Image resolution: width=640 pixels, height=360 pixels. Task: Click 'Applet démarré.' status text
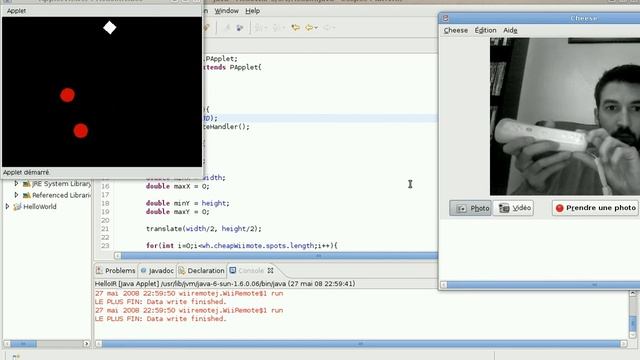[x=26, y=172]
